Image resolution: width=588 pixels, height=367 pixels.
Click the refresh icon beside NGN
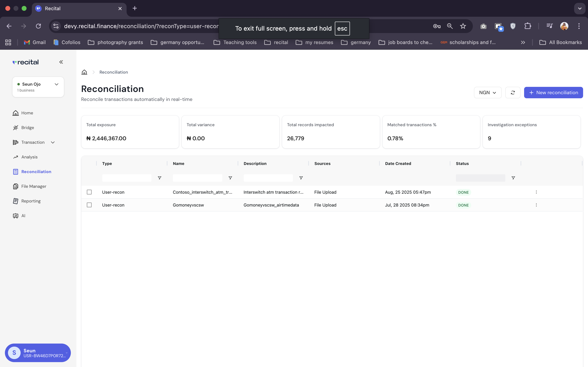[x=513, y=93]
